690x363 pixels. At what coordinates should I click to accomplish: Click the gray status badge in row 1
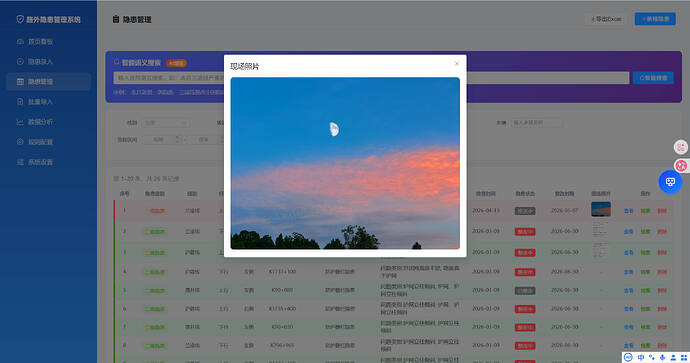525,211
